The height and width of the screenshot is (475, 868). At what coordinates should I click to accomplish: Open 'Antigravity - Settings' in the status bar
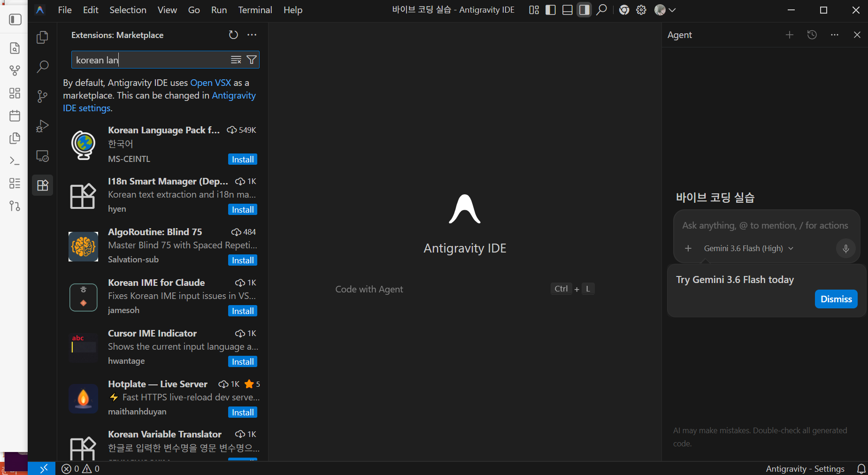tap(805, 468)
